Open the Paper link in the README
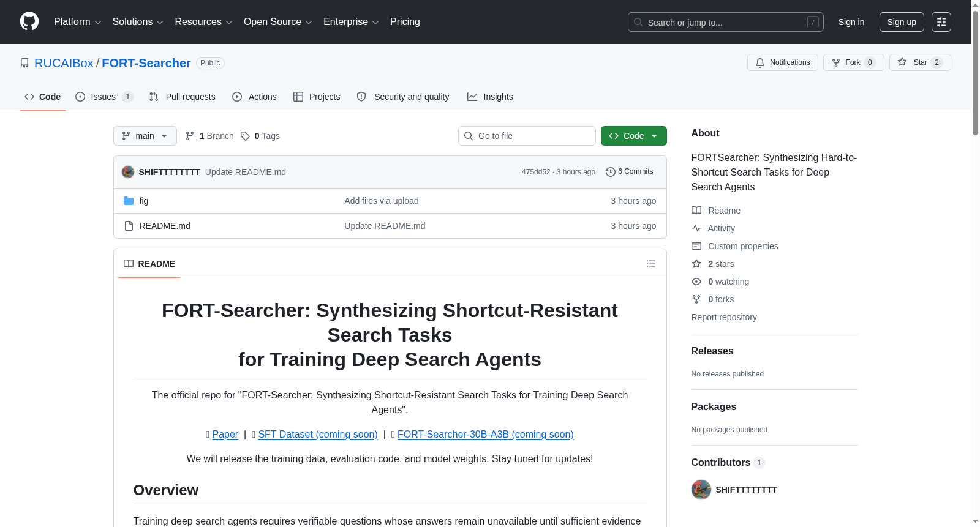Screen dimensions: 980x527 coord(225,435)
